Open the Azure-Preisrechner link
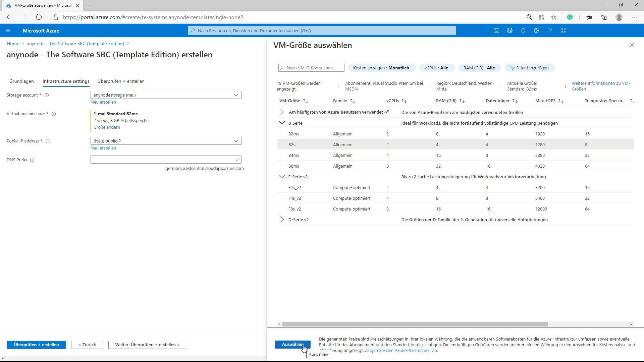The height and width of the screenshot is (362, 644). [401, 351]
